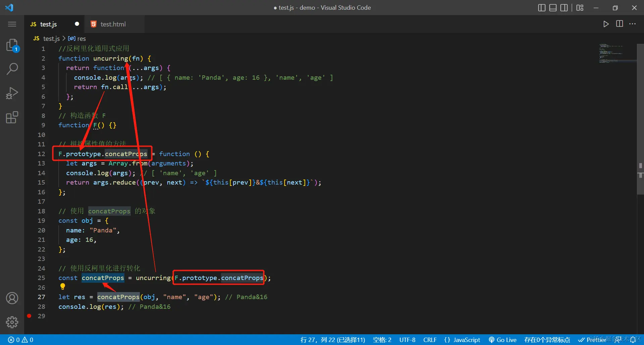Open the Customize Layout menu

tap(580, 8)
